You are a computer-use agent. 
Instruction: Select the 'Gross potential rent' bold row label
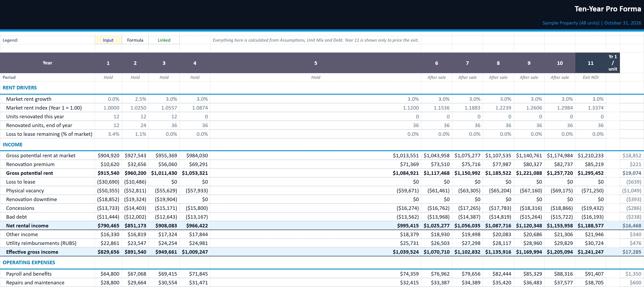pyautogui.click(x=30, y=173)
